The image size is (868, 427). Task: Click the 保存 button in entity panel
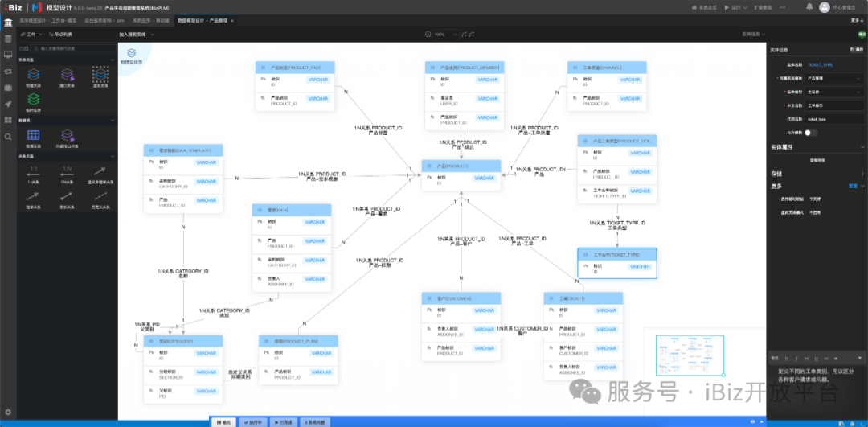[x=857, y=50]
